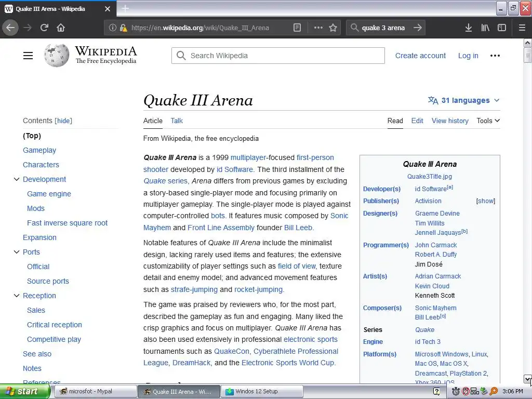This screenshot has height=399, width=532.
Task: Follow the strafe-jumping link
Action: pos(194,289)
